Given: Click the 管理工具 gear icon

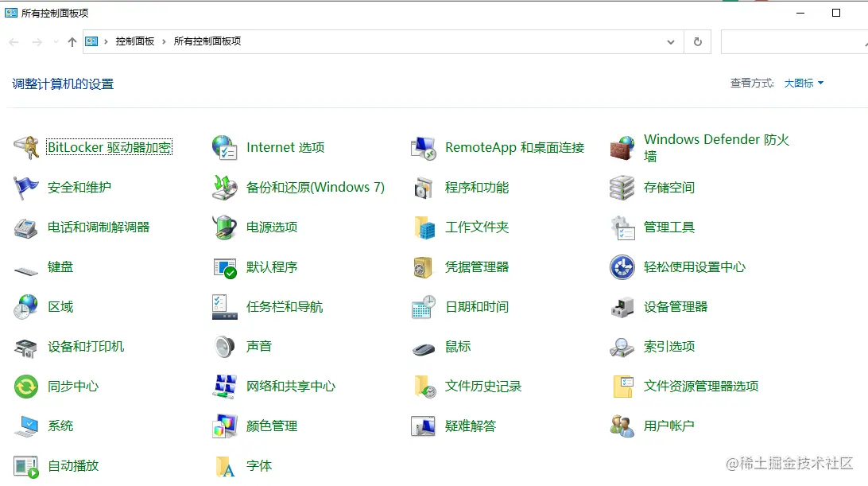Looking at the screenshot, I should coord(622,227).
